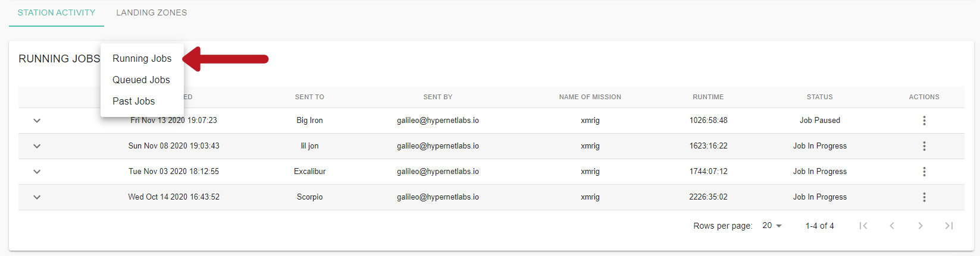Expand the Excalibur job row
This screenshot has height=256, width=980.
37,172
